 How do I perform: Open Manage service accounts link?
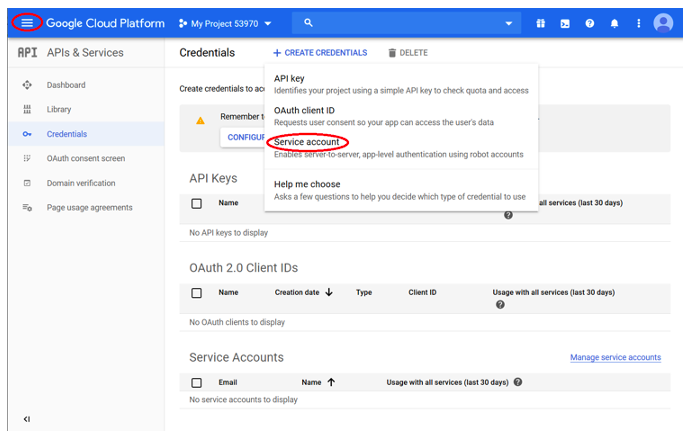(x=616, y=357)
